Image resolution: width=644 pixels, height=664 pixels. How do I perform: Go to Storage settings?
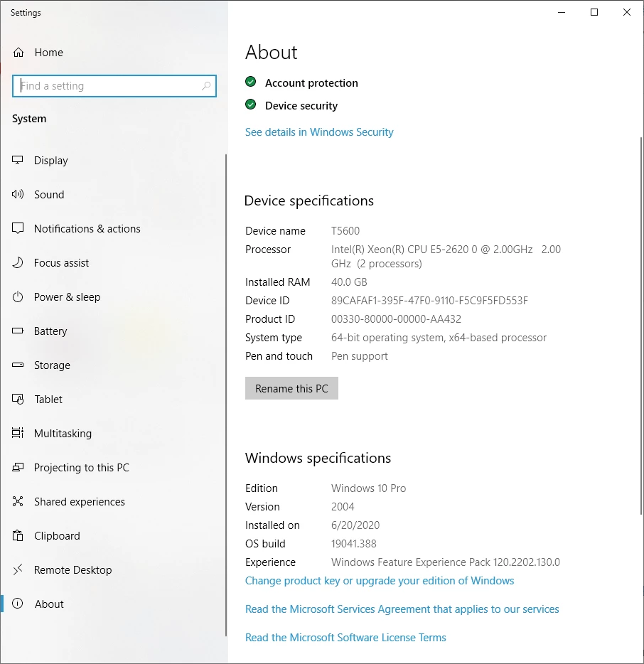pyautogui.click(x=52, y=365)
